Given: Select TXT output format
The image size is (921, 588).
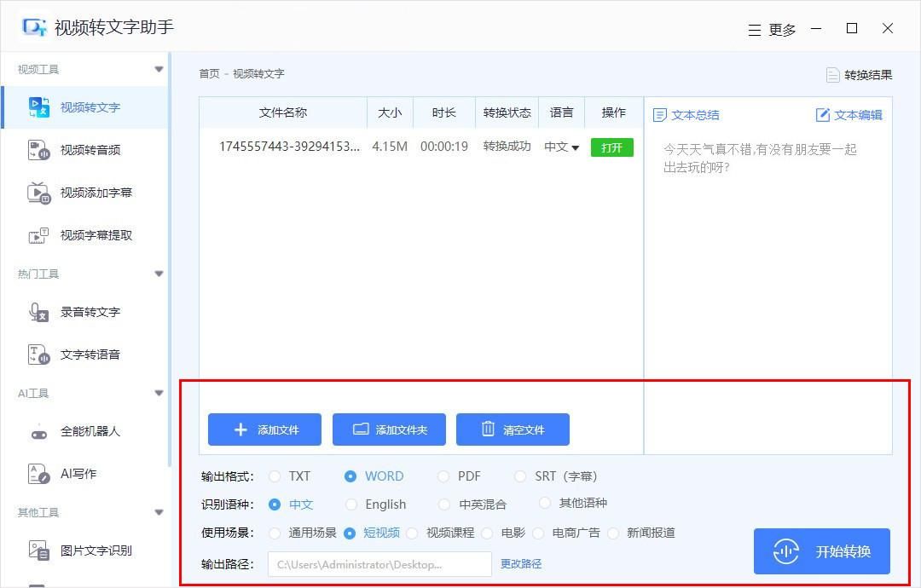Looking at the screenshot, I should click(275, 476).
